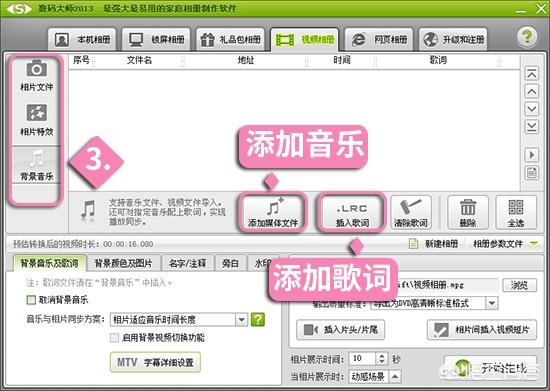This screenshot has height=391, width=550.
Task: Click the green help question mark icon
Action: coord(526,37)
